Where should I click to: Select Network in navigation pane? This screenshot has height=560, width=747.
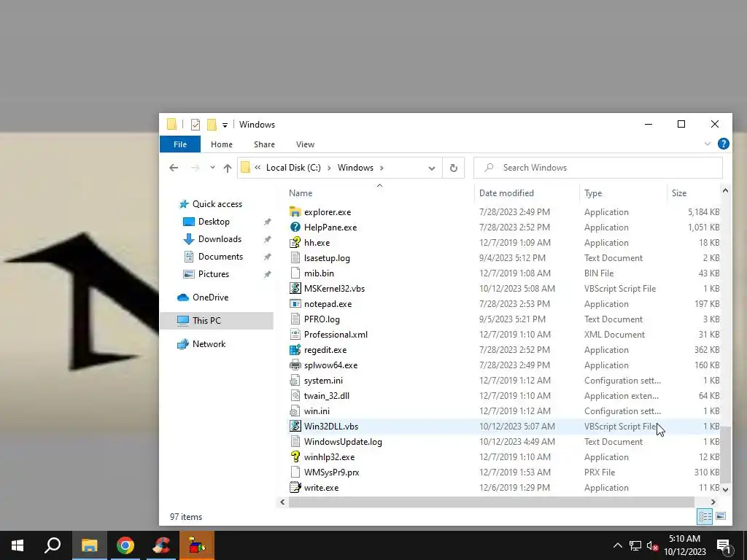click(x=209, y=344)
